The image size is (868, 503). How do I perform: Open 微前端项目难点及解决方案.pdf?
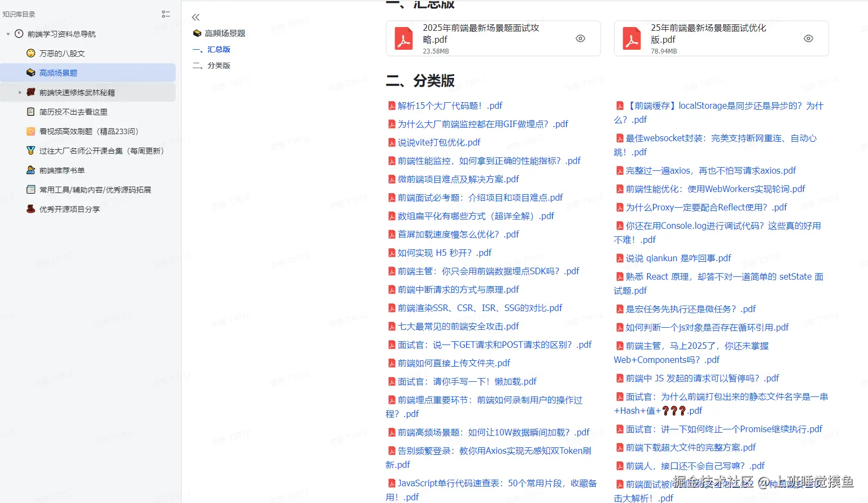pyautogui.click(x=458, y=179)
